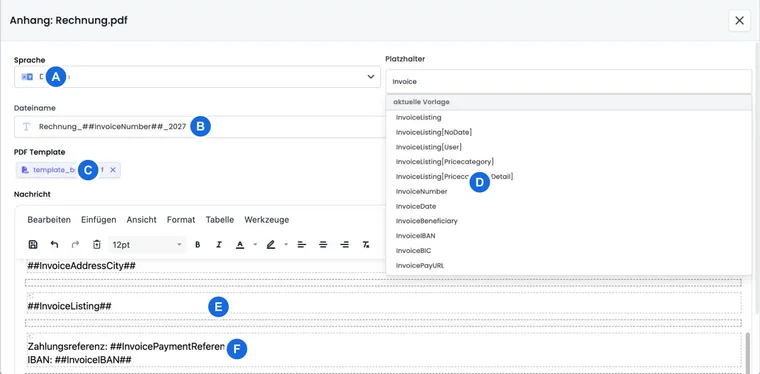Open the highlight color dropdown arrow
The height and width of the screenshot is (374, 760).
(x=286, y=245)
